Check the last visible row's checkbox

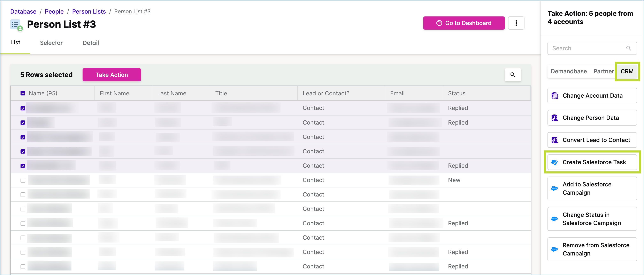(23, 267)
